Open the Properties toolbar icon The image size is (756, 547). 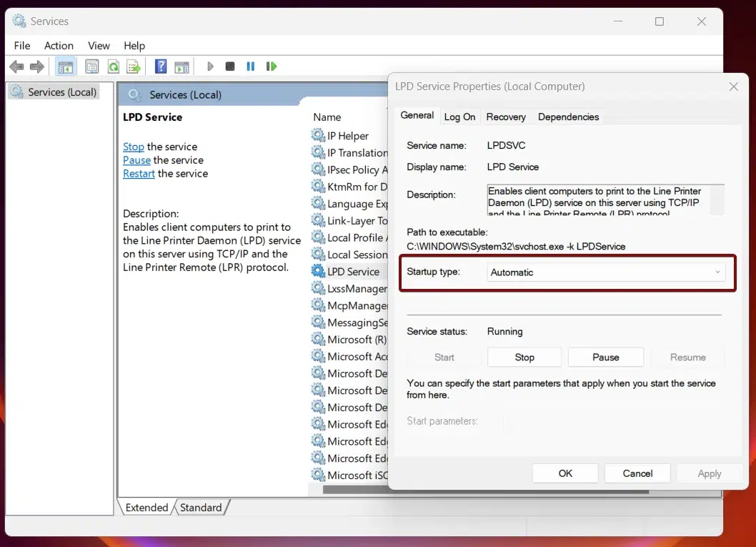pyautogui.click(x=92, y=66)
